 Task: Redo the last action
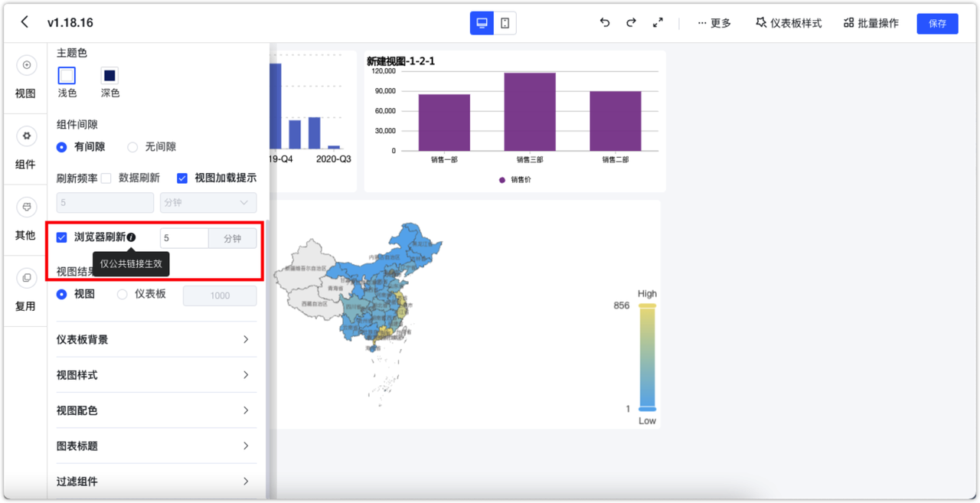(631, 23)
